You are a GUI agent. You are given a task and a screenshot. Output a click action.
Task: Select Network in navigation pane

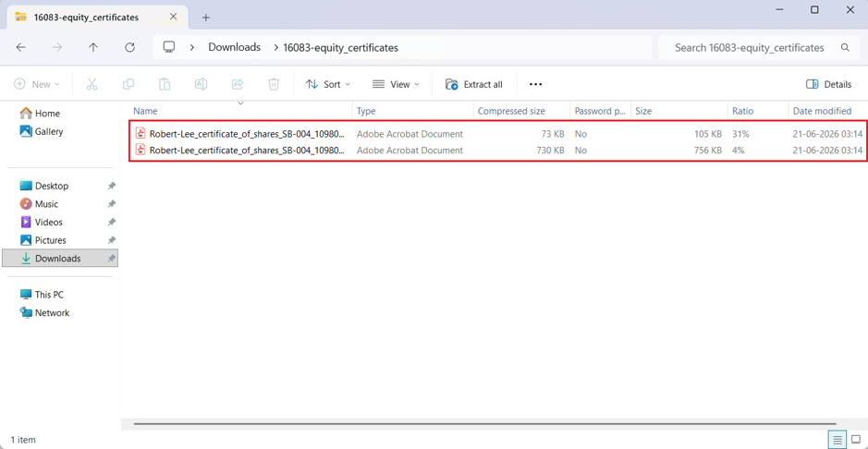point(45,313)
